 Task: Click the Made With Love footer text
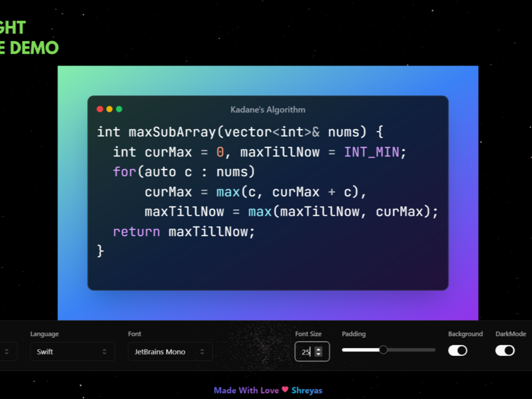(x=246, y=390)
